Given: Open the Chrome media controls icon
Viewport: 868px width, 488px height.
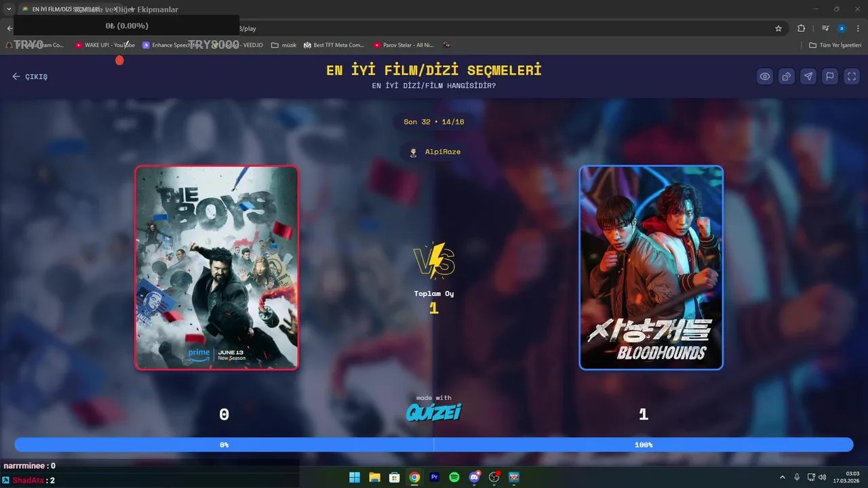Looking at the screenshot, I should [825, 28].
